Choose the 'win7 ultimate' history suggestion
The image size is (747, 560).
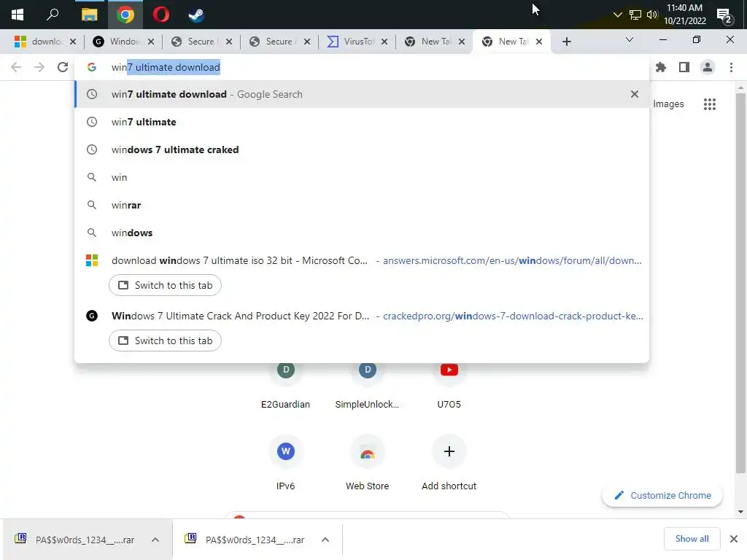pyautogui.click(x=362, y=122)
